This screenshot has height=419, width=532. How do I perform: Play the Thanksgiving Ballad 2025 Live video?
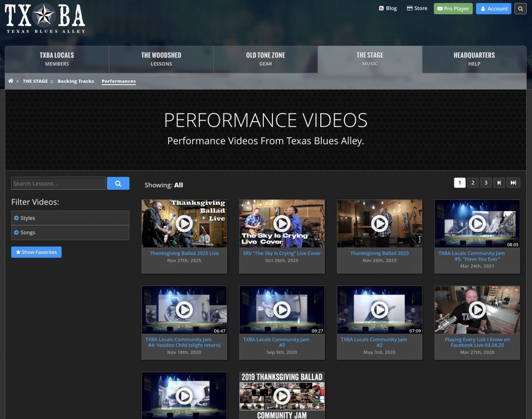(x=184, y=224)
